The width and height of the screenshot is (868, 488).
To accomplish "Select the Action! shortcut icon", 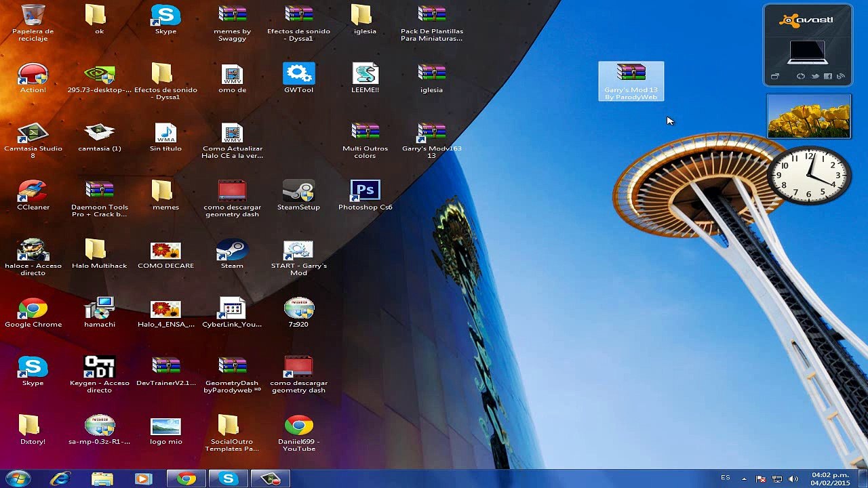I will [x=33, y=78].
